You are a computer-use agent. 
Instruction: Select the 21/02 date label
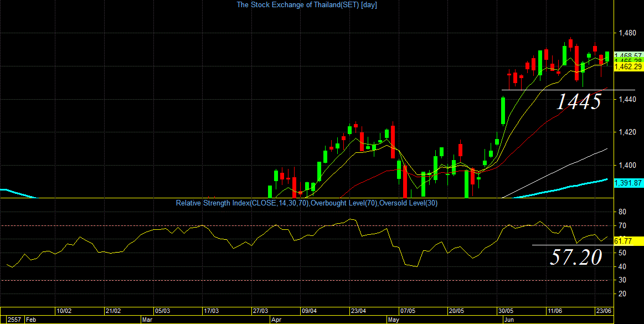pyautogui.click(x=113, y=311)
